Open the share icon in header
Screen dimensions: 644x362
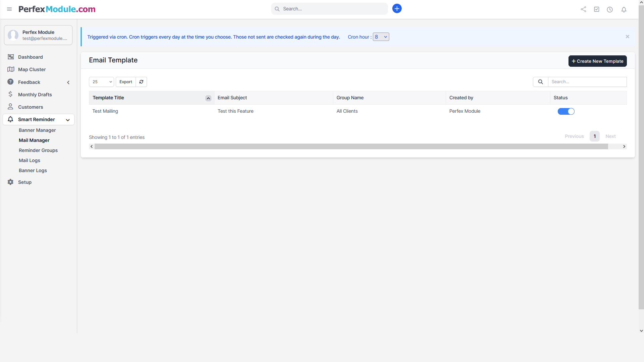tap(583, 9)
